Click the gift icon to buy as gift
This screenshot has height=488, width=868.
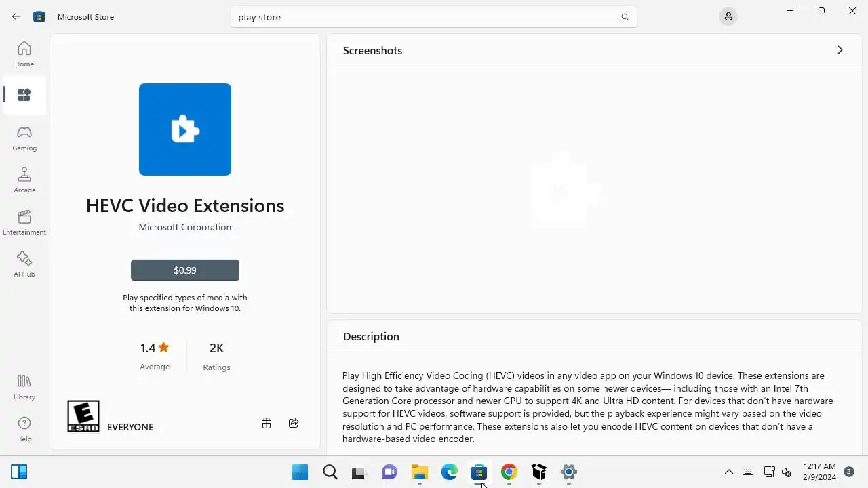267,423
